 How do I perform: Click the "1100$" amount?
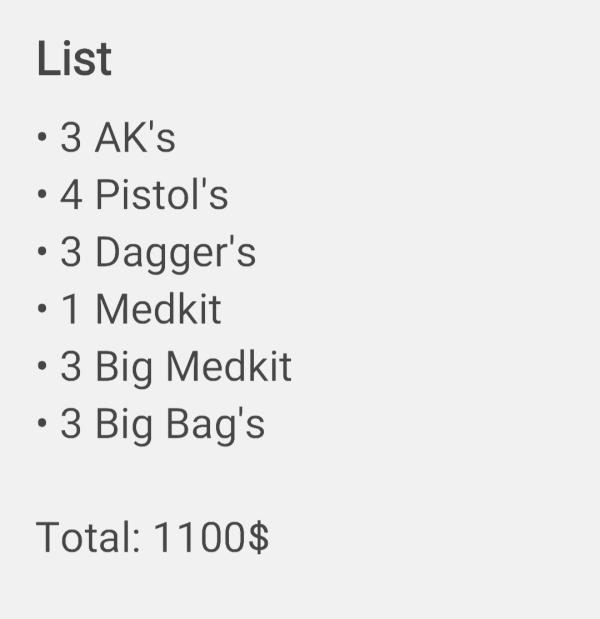click(x=211, y=538)
